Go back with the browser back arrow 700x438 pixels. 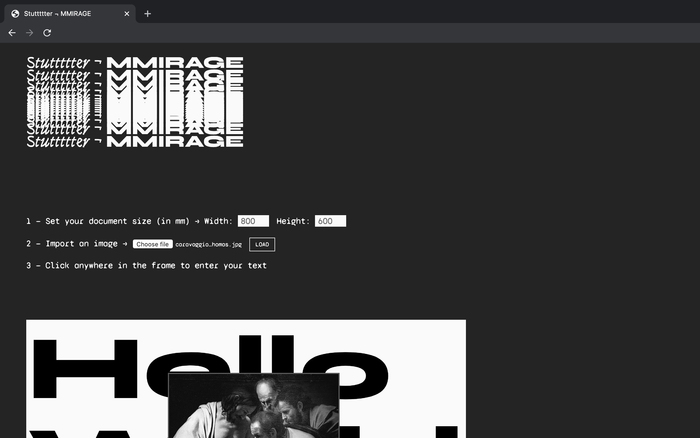click(12, 33)
